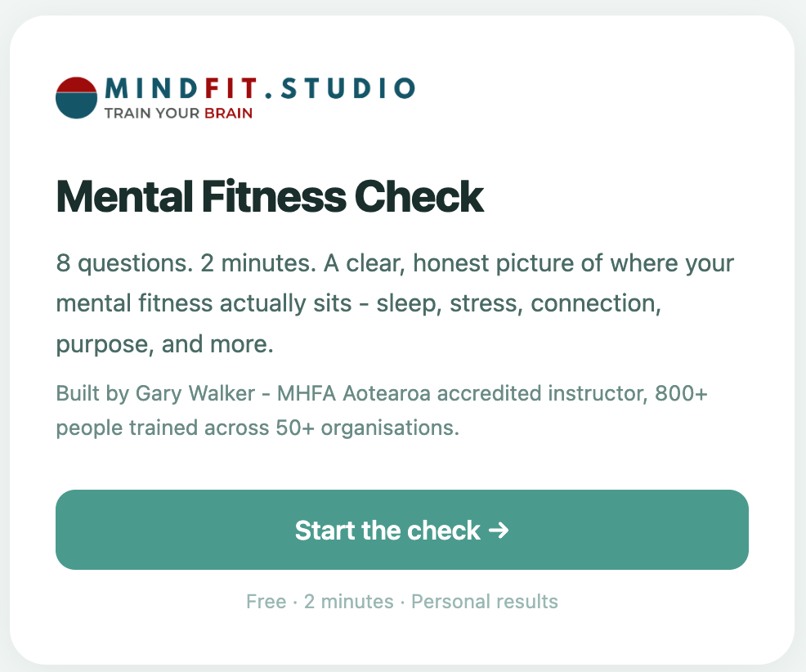
Task: Click the 8 questions description paragraph
Action: [395, 303]
